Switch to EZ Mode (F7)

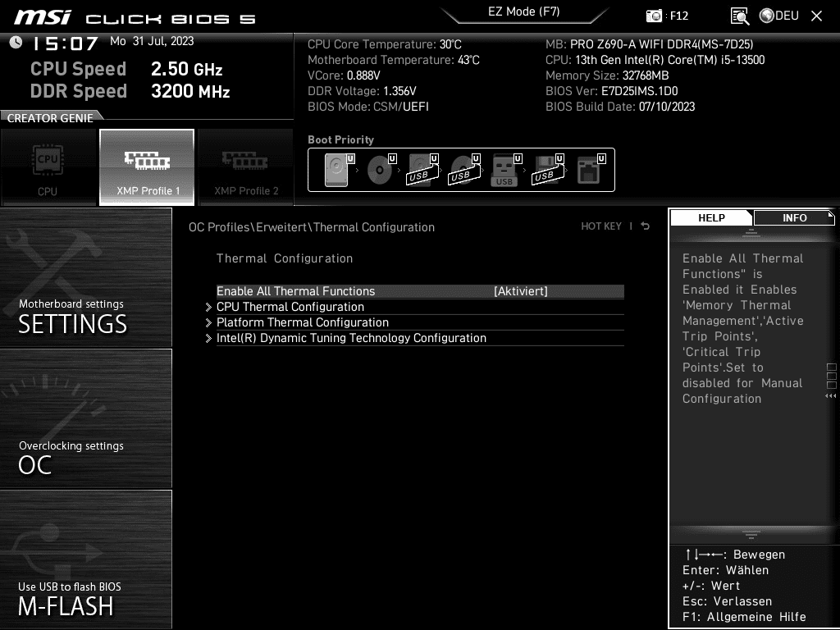point(524,11)
